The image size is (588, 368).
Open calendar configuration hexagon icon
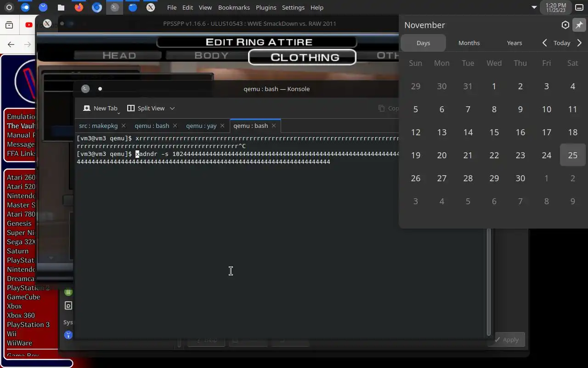pos(565,25)
